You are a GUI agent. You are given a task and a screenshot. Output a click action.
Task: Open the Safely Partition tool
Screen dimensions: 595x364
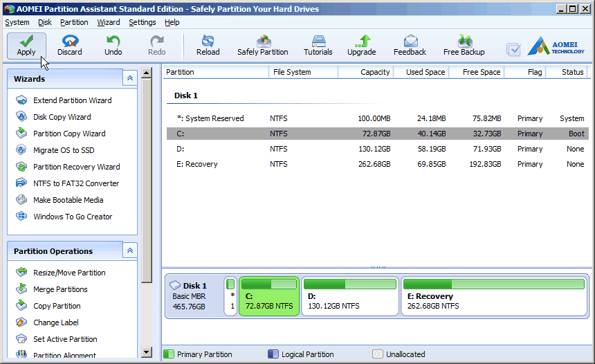[x=263, y=46]
